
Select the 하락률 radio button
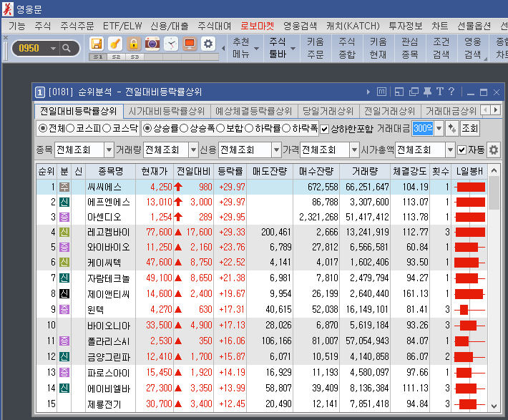point(248,128)
